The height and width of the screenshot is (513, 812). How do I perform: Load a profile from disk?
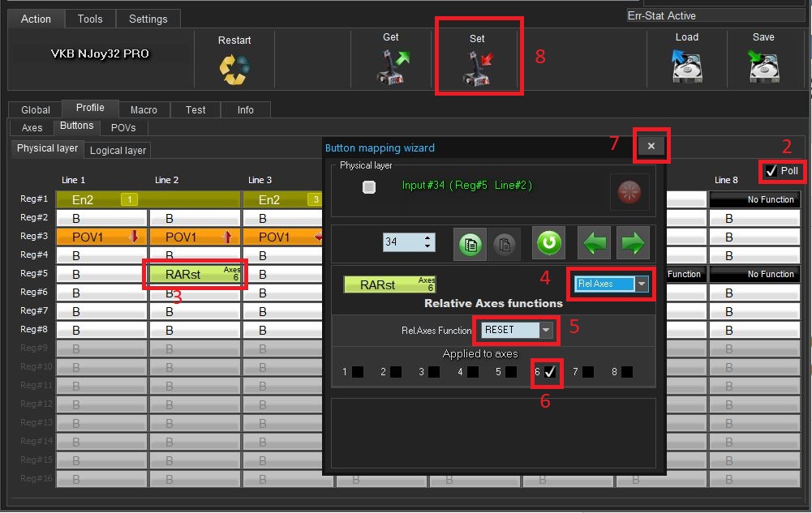tap(686, 66)
